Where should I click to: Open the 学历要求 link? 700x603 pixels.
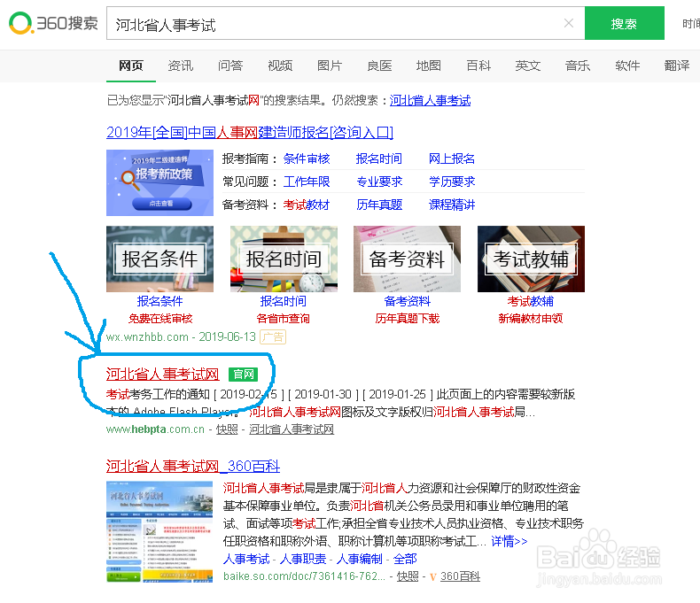(452, 182)
